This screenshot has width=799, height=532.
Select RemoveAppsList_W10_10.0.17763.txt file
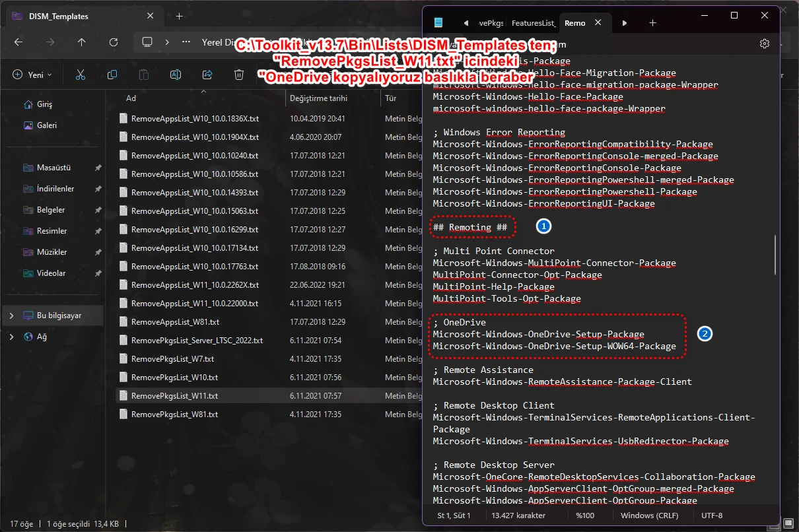click(195, 267)
